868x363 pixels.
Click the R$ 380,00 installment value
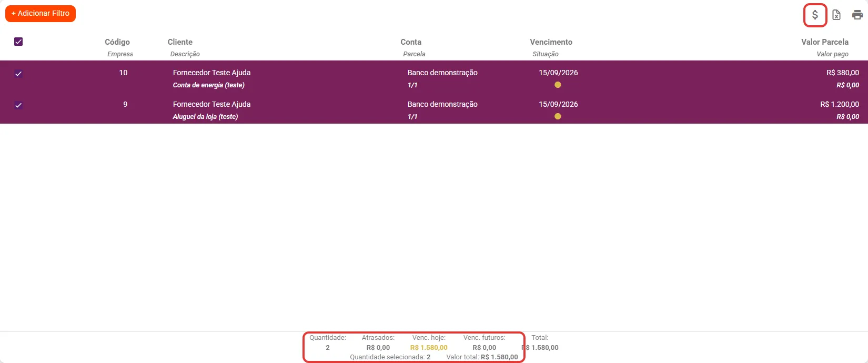coord(842,73)
